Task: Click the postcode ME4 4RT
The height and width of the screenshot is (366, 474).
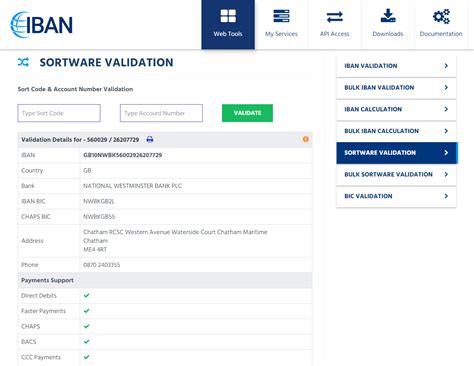Action: pyautogui.click(x=95, y=249)
